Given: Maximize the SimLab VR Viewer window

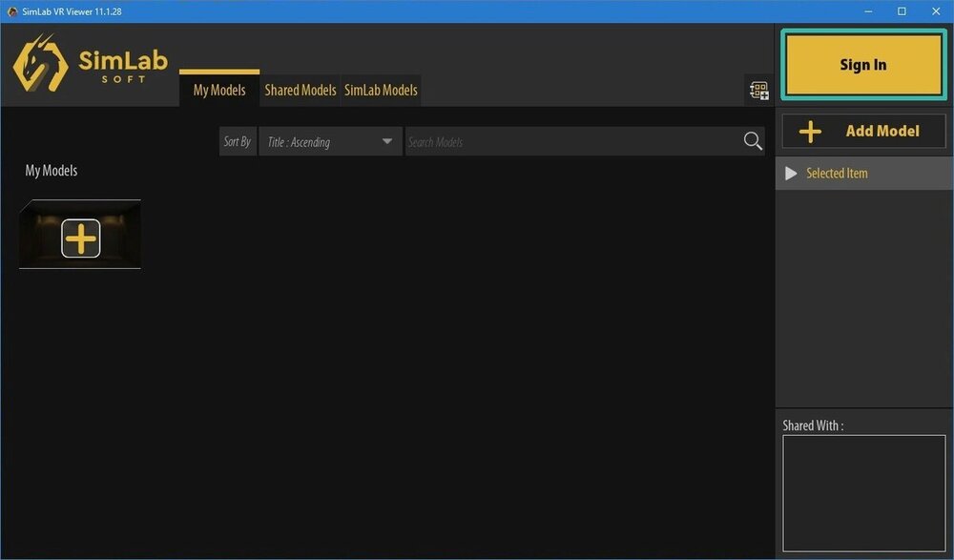Looking at the screenshot, I should pyautogui.click(x=902, y=11).
